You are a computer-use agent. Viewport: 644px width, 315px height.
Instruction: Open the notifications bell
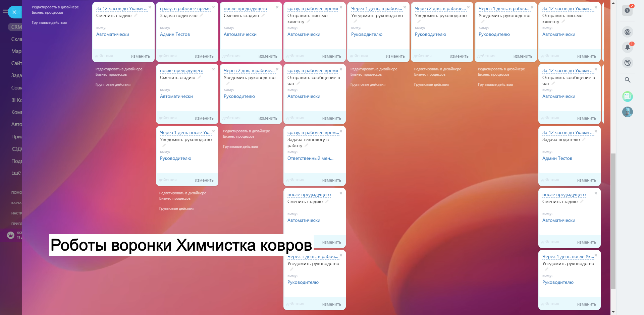click(x=627, y=47)
